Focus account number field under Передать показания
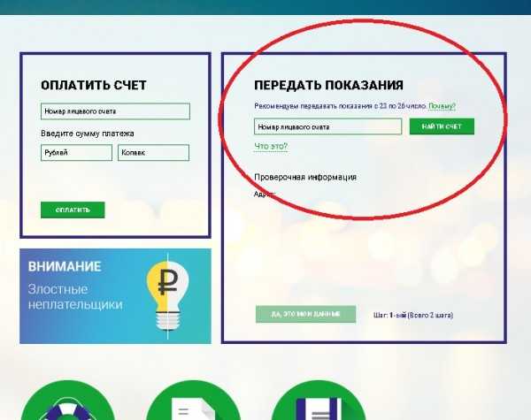This screenshot has width=531, height=420. [327, 126]
